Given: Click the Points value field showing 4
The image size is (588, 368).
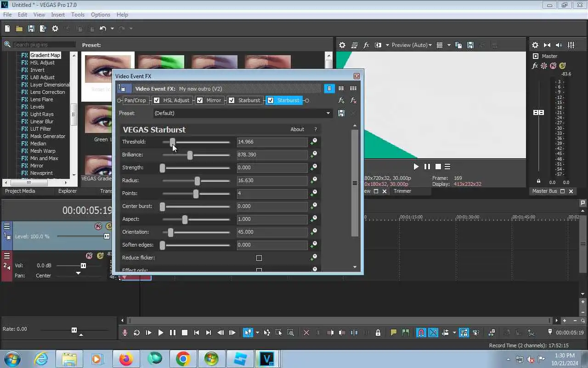Looking at the screenshot, I should [272, 193].
